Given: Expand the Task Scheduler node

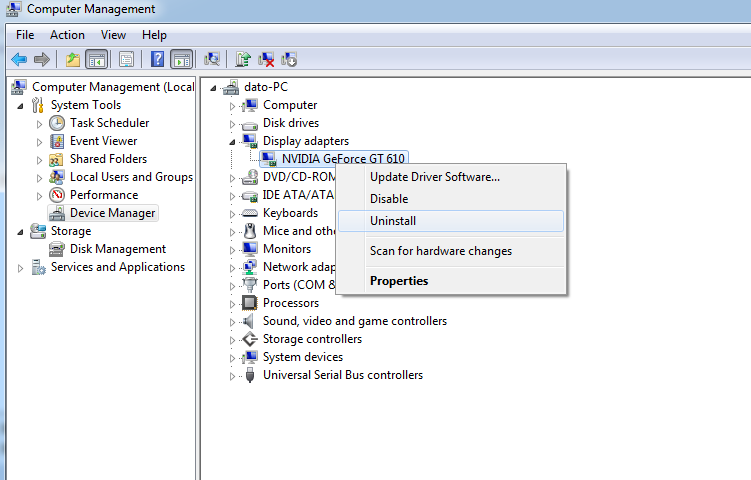Looking at the screenshot, I should click(39, 123).
